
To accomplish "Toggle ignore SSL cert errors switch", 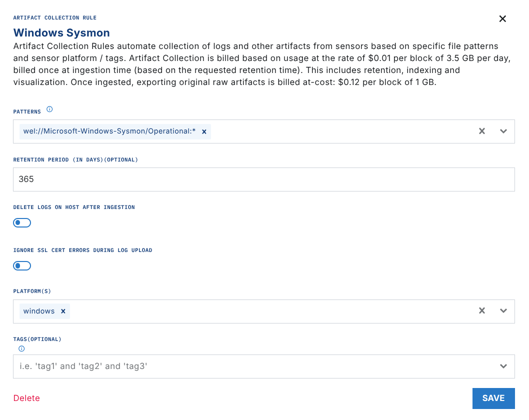I will coord(22,265).
